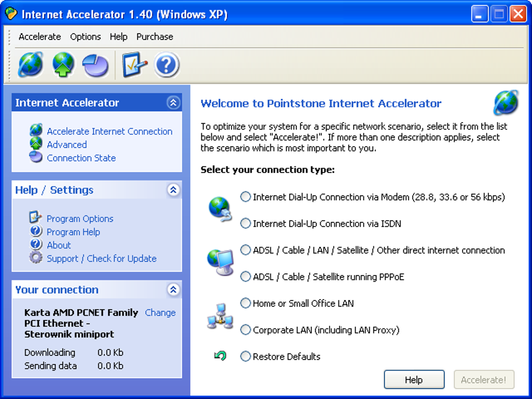The image size is (532, 399).
Task: Click the dial-up modem globe icon
Action: pos(220,209)
